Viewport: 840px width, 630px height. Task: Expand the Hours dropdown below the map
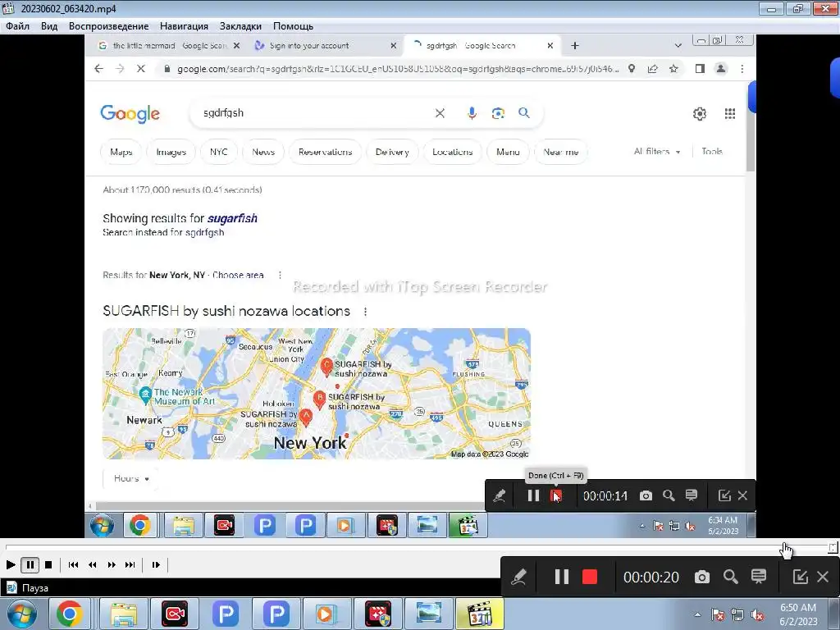pyautogui.click(x=131, y=478)
